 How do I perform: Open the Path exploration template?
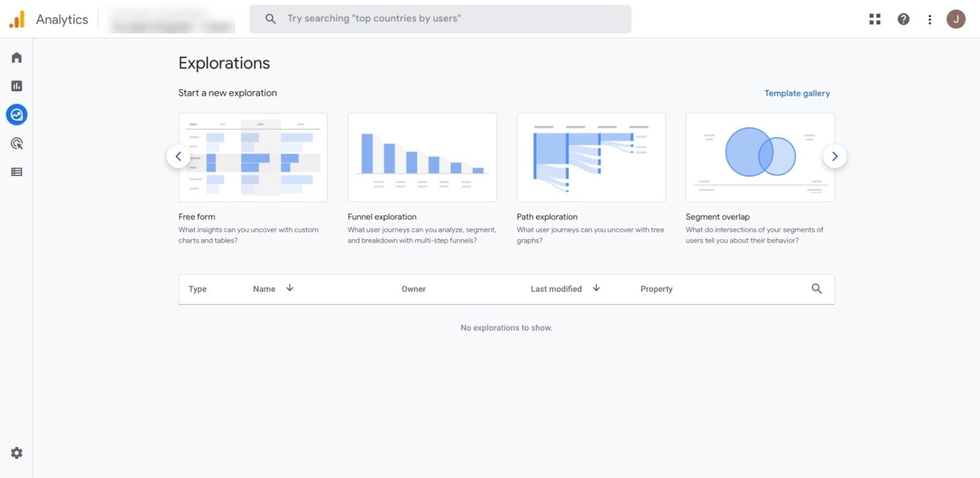[x=591, y=157]
